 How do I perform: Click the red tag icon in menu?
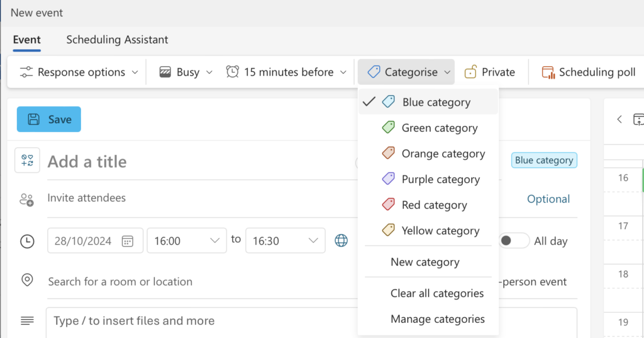(x=389, y=204)
